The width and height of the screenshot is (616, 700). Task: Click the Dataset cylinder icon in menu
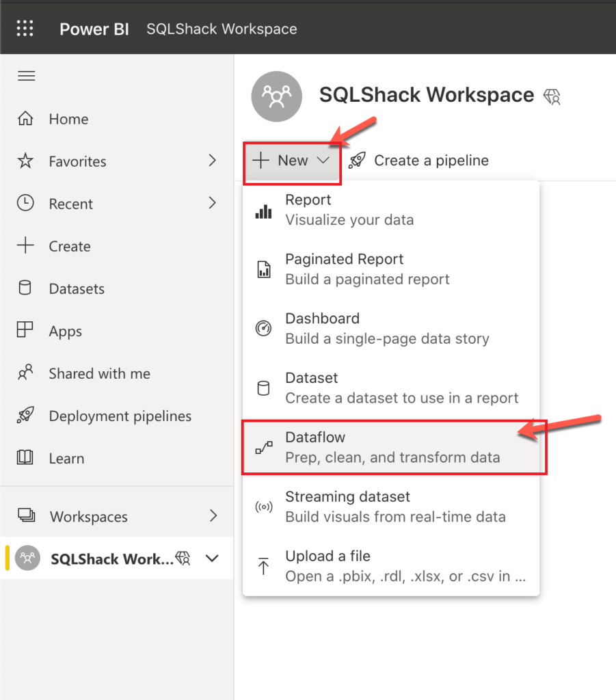(x=263, y=388)
